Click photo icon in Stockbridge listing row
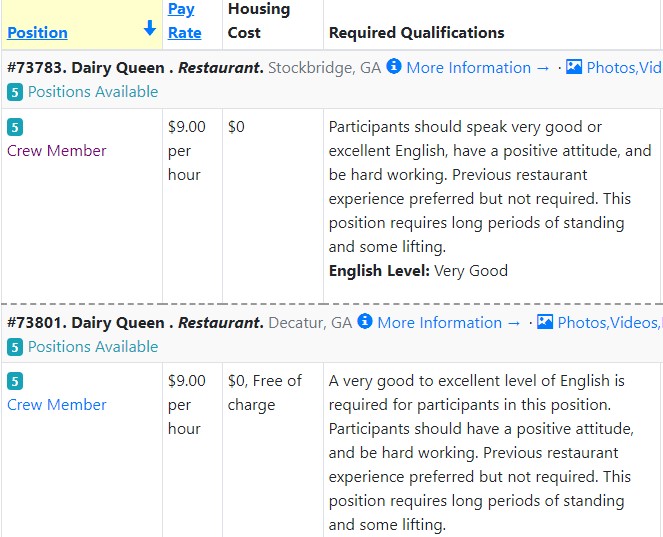 [x=574, y=67]
